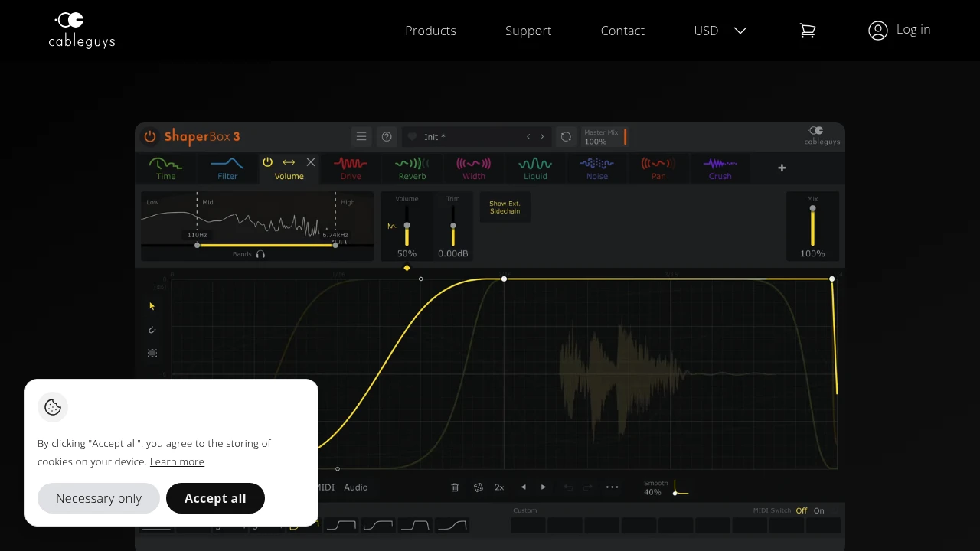
Task: Click Accept all cookies button
Action: coord(215,498)
